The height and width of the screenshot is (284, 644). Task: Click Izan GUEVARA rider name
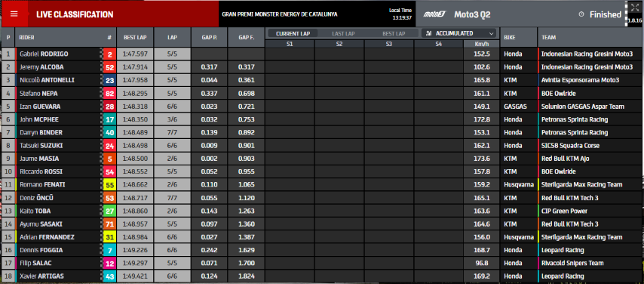(x=40, y=106)
